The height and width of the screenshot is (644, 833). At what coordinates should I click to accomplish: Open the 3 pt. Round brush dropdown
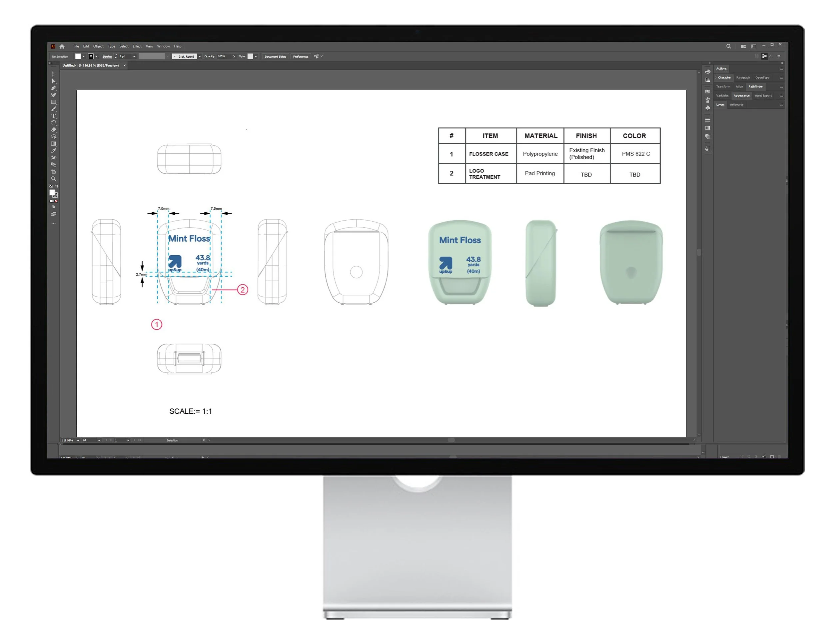(200, 56)
